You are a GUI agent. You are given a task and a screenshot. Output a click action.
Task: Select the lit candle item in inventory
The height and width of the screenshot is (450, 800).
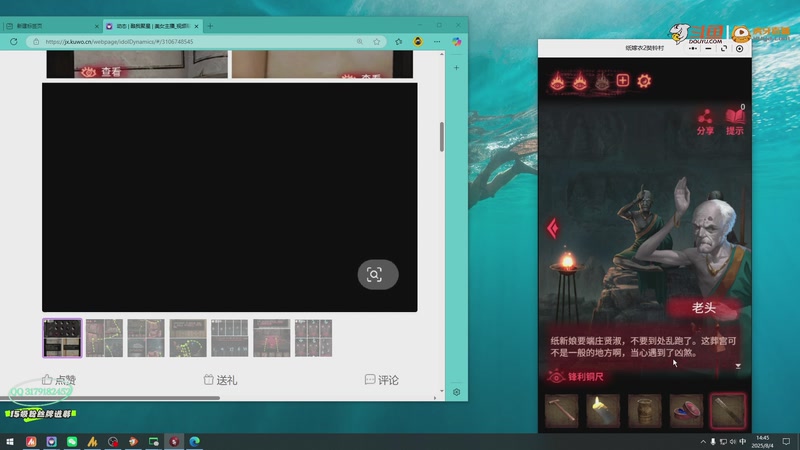point(603,411)
